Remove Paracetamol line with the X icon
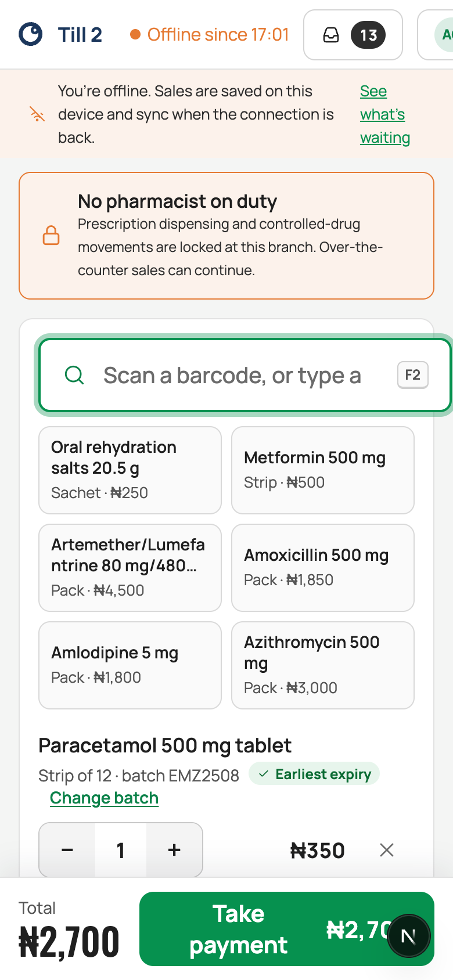This screenshot has height=980, width=453. pos(387,850)
